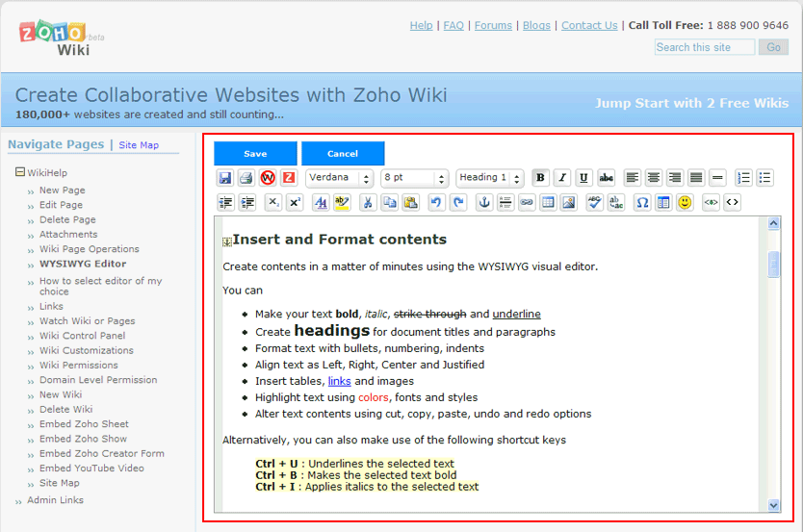803x532 pixels.
Task: Open the Heading 1 style dropdown
Action: [490, 178]
